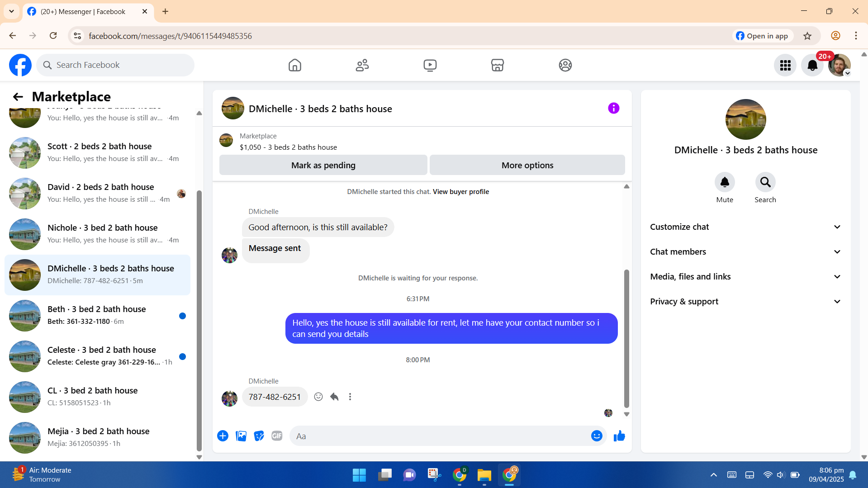Expand Customize chat section

746,227
